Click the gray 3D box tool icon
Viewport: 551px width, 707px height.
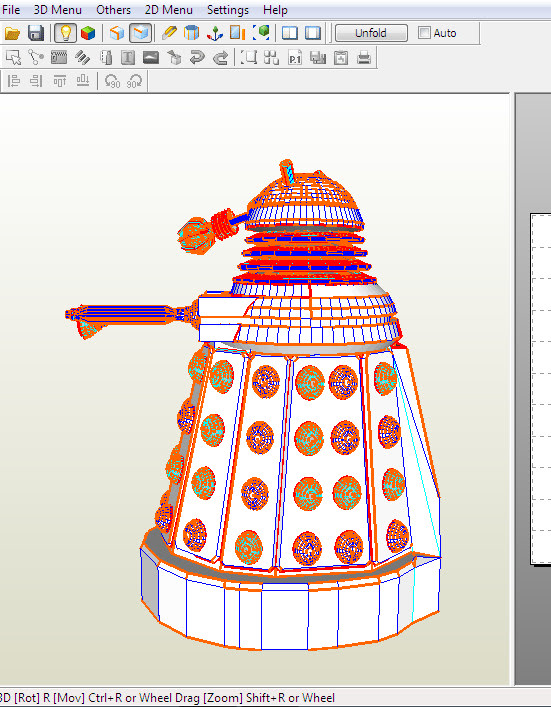(174, 58)
